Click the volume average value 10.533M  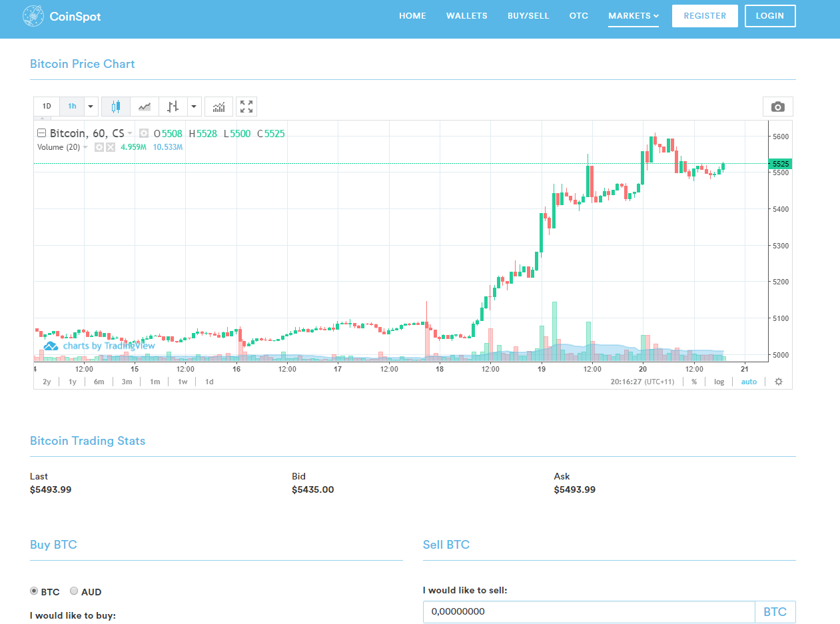pyautogui.click(x=168, y=147)
